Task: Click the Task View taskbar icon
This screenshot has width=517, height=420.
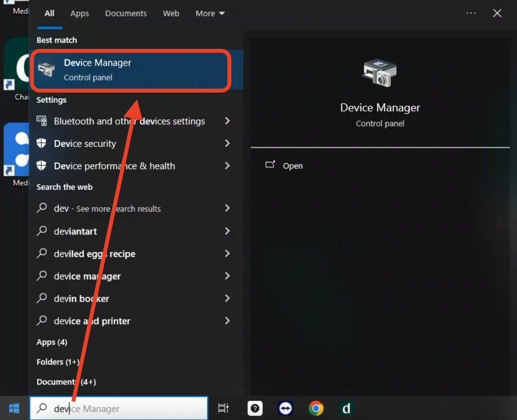Action: [x=223, y=409]
